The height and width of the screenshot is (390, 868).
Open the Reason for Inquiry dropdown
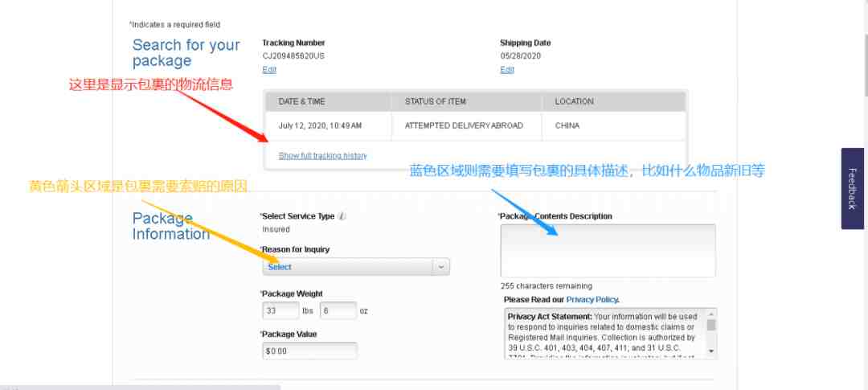pos(356,267)
